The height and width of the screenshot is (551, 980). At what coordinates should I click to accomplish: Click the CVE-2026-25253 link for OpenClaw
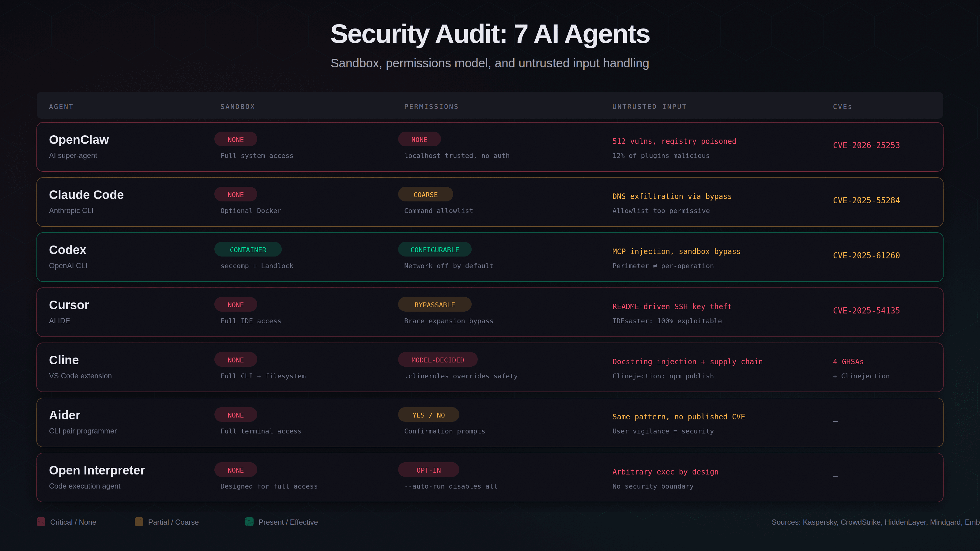866,146
